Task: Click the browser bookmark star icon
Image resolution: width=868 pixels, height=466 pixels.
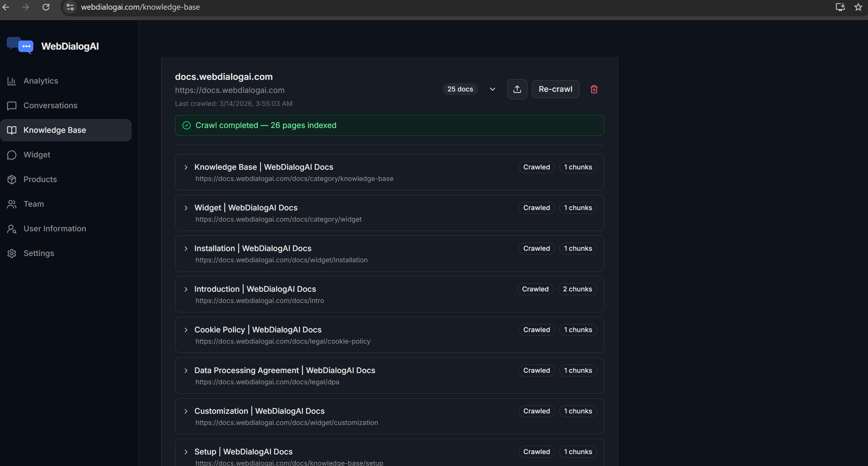Action: pyautogui.click(x=858, y=7)
